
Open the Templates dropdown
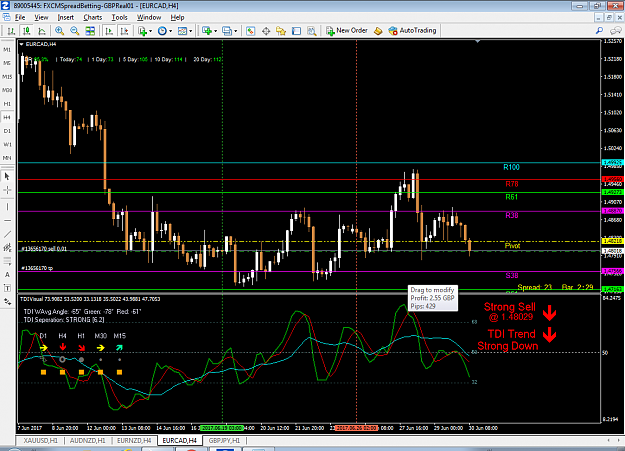pyautogui.click(x=185, y=31)
